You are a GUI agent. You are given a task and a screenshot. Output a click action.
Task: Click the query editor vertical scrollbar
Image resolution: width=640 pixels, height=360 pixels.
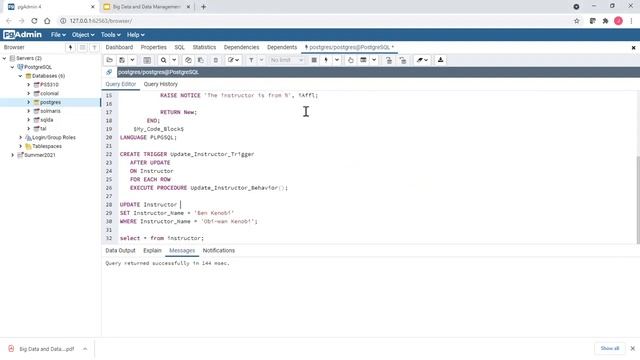tap(638, 200)
